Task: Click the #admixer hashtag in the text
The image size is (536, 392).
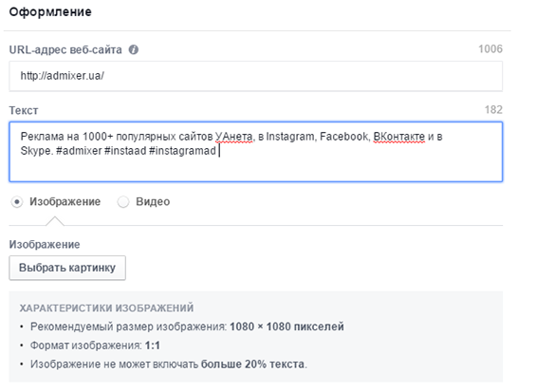Action: 79,151
